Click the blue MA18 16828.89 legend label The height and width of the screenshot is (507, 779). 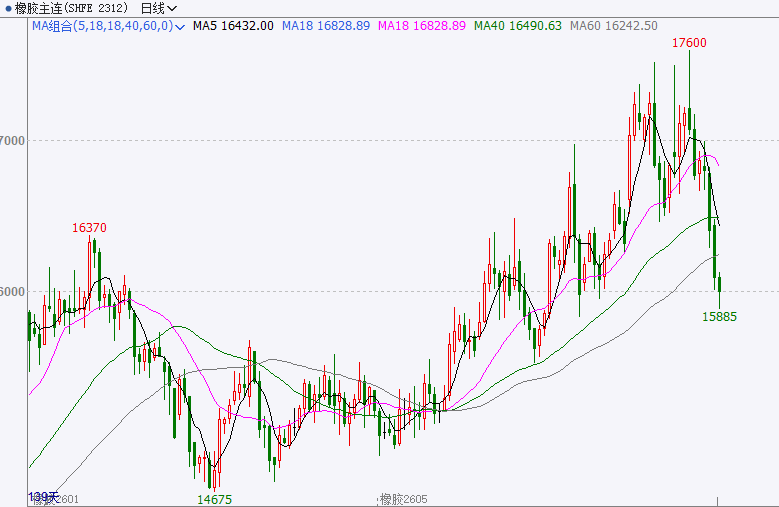(x=326, y=25)
